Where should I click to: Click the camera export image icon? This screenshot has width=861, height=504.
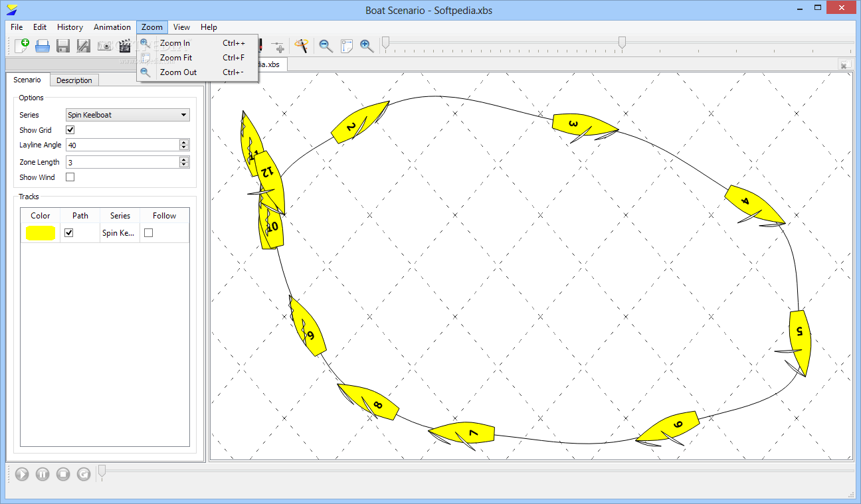[104, 46]
